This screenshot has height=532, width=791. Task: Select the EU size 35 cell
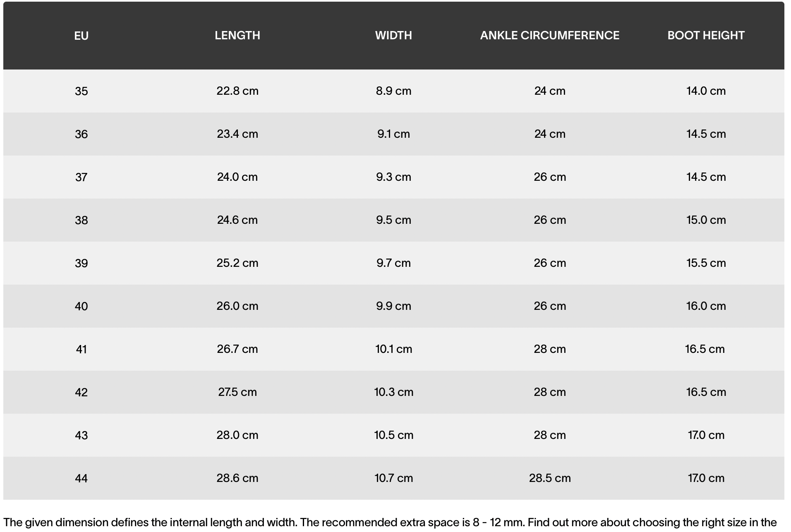click(x=81, y=91)
